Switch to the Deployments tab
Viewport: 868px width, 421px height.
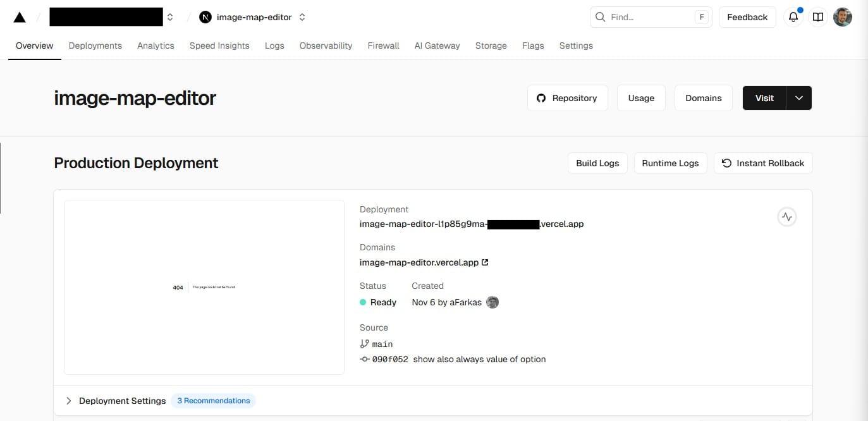[x=95, y=46]
